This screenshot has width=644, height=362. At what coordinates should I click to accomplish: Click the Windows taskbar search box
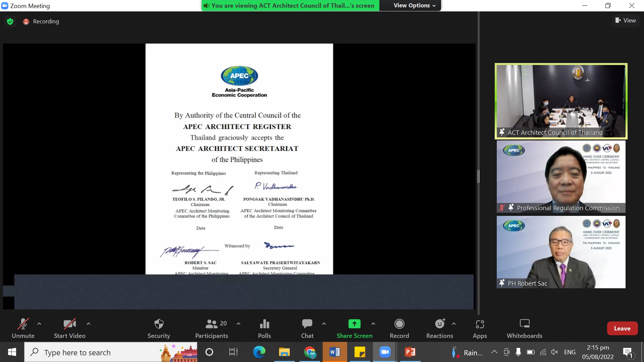pyautogui.click(x=111, y=352)
